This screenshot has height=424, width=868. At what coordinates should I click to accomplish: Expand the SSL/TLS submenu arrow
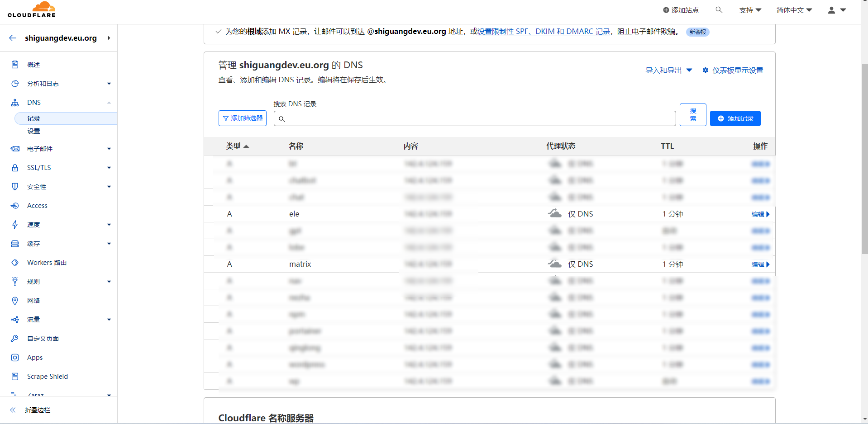pos(109,168)
